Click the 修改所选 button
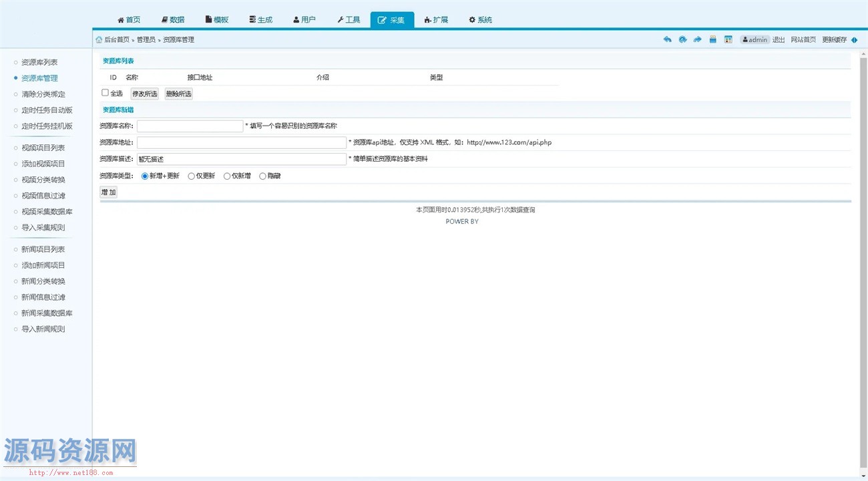 [x=144, y=94]
